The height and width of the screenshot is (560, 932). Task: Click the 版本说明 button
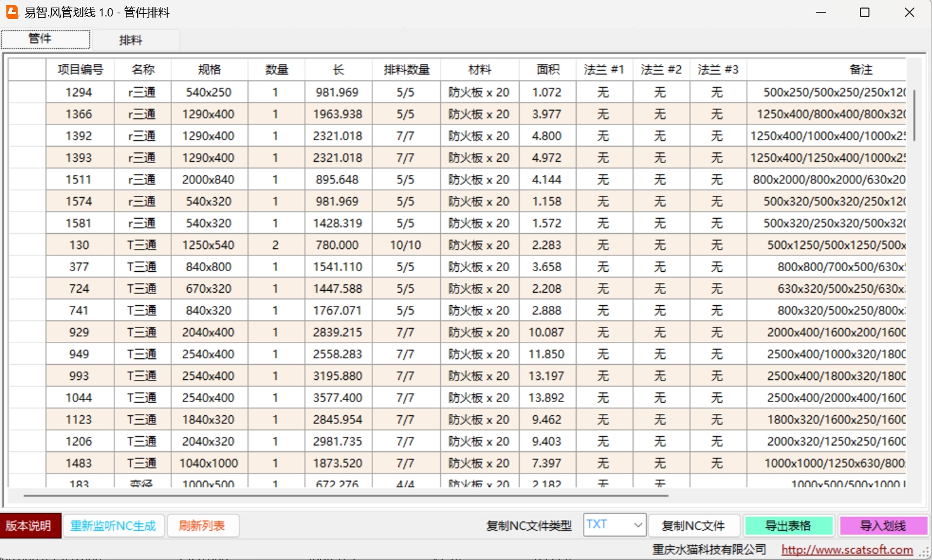[29, 526]
